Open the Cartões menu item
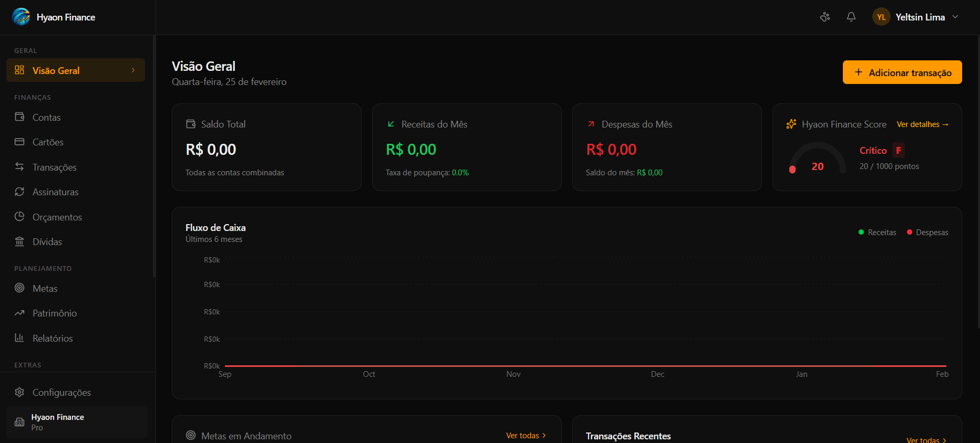980x443 pixels. (x=76, y=142)
